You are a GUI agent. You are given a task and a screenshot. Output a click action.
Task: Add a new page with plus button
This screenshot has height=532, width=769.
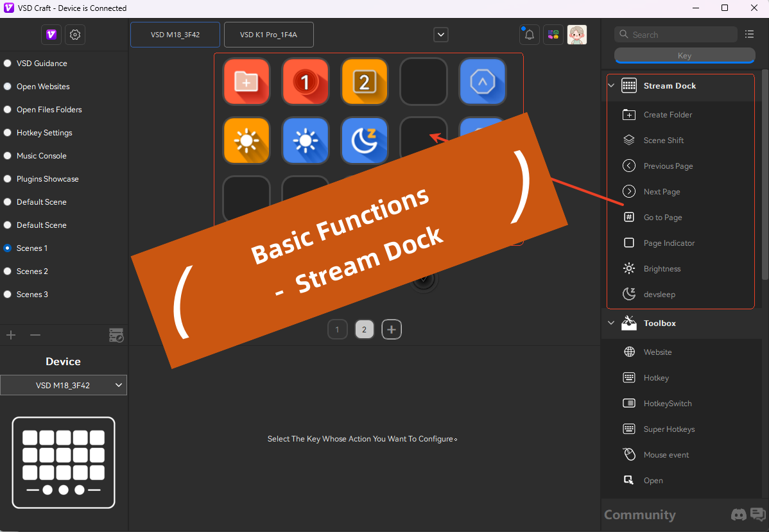click(392, 330)
